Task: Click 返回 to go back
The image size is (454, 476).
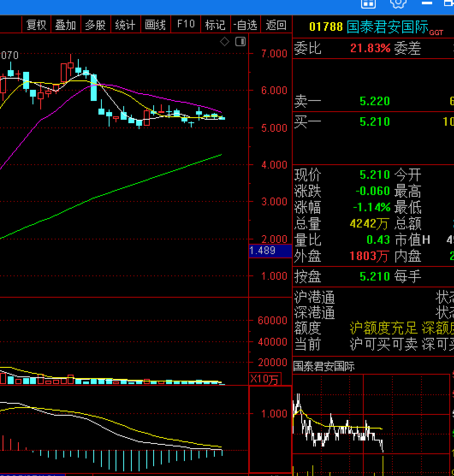Action: click(x=276, y=25)
